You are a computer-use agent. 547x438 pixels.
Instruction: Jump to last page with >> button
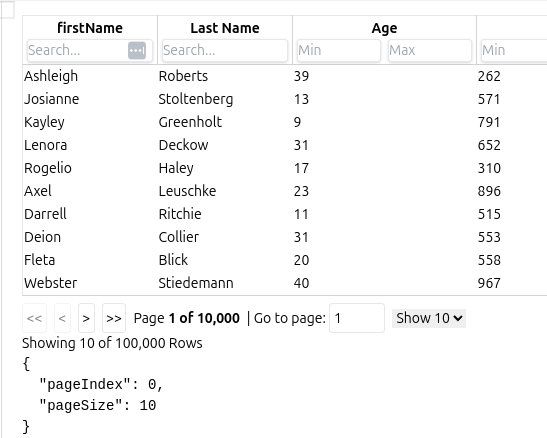click(x=114, y=318)
